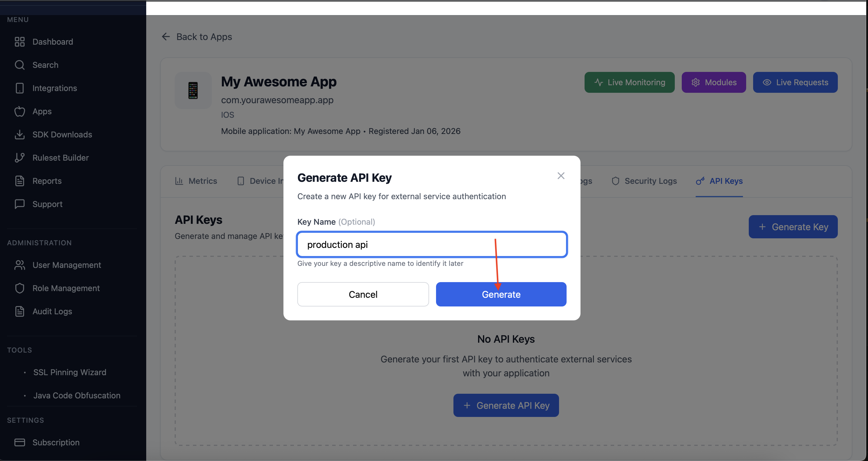Click the Reports document icon
The image size is (868, 461).
tap(19, 181)
